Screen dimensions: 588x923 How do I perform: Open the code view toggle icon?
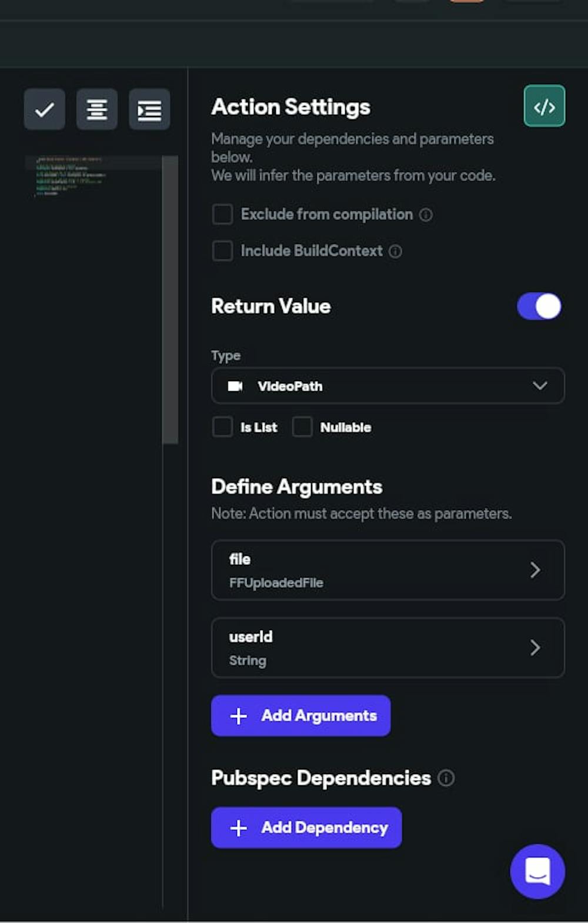544,106
